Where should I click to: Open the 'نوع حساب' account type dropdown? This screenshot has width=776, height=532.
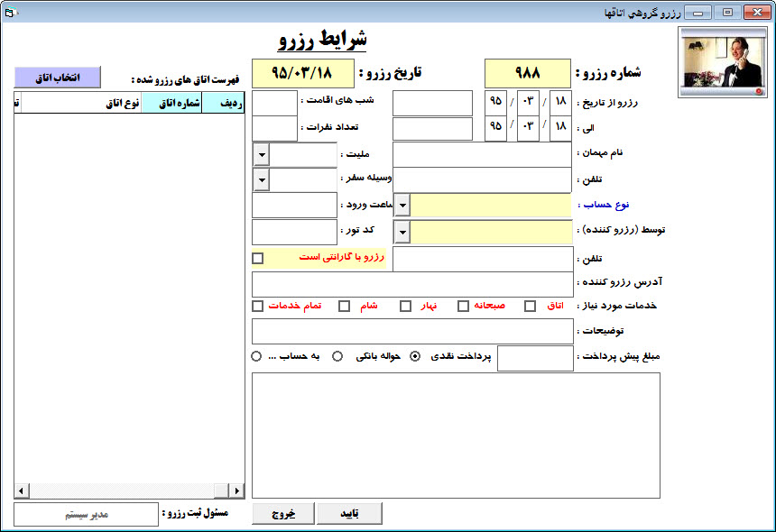point(402,206)
